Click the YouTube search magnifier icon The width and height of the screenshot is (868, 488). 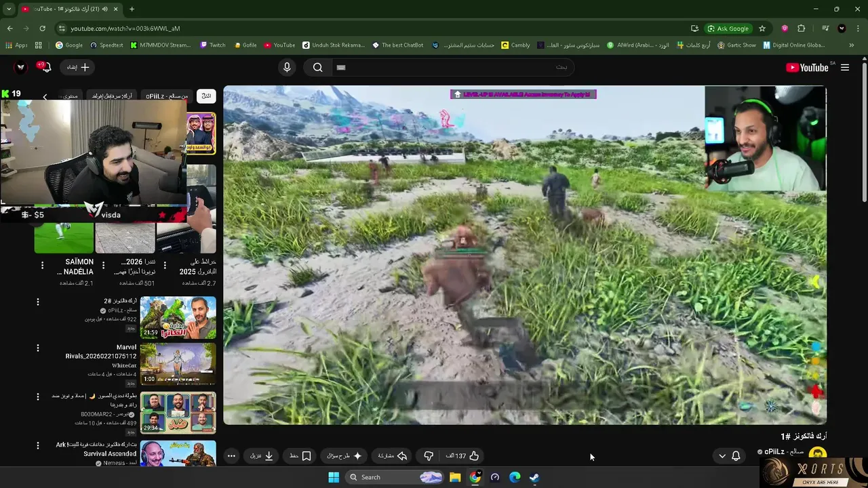point(317,67)
